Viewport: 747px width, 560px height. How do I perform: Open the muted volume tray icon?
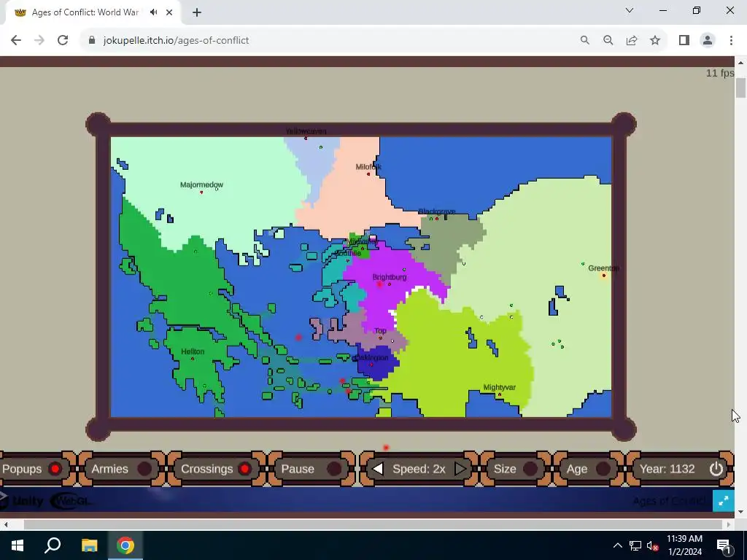pyautogui.click(x=652, y=545)
